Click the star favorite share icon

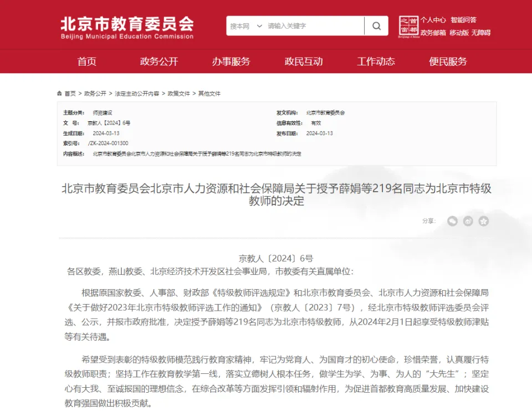(x=483, y=221)
